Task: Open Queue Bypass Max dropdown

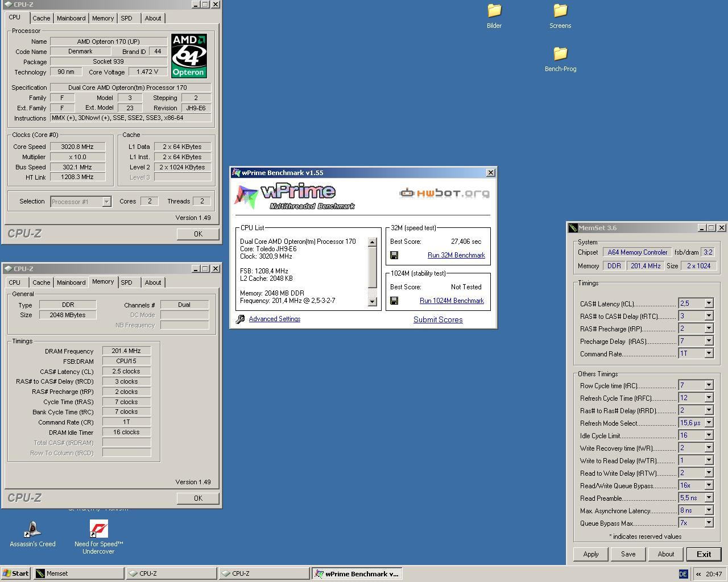Action: 696,523
